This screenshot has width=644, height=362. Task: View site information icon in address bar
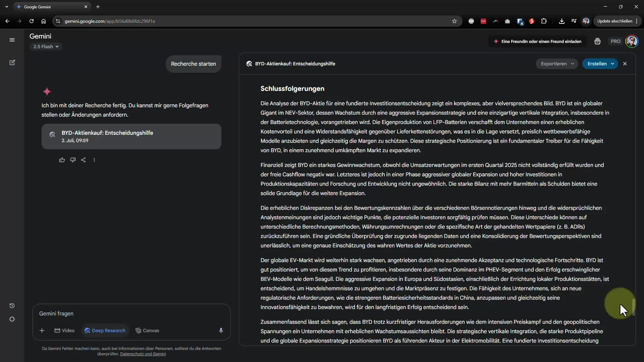58,21
